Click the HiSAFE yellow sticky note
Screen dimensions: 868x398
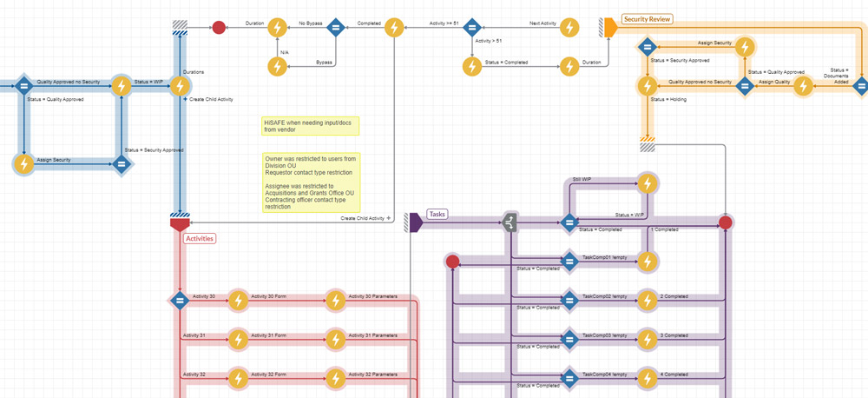click(x=310, y=126)
